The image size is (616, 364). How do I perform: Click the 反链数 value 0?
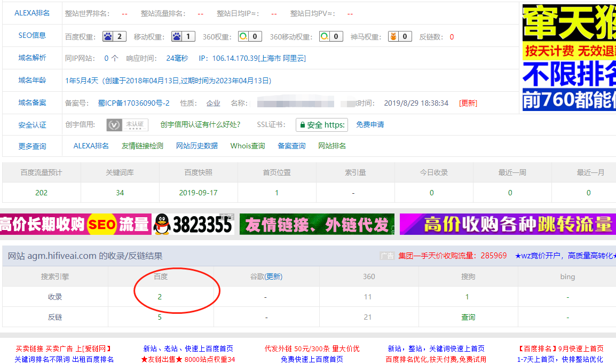pyautogui.click(x=452, y=37)
